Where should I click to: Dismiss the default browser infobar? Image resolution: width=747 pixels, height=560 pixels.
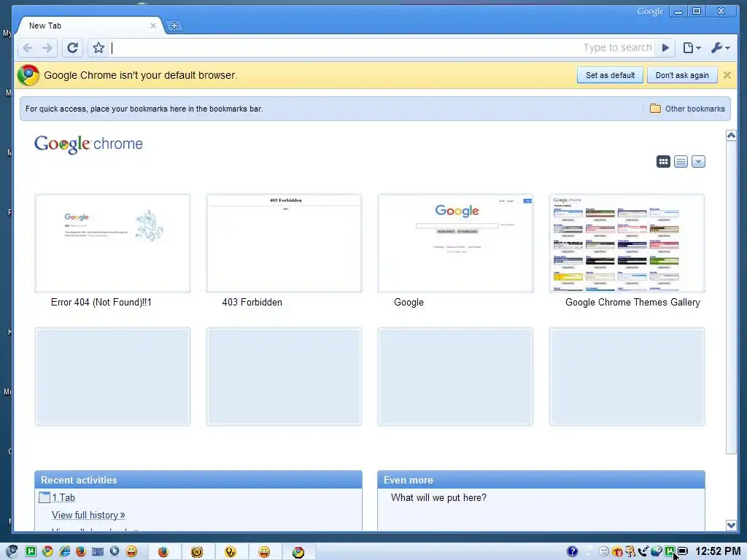click(x=727, y=75)
